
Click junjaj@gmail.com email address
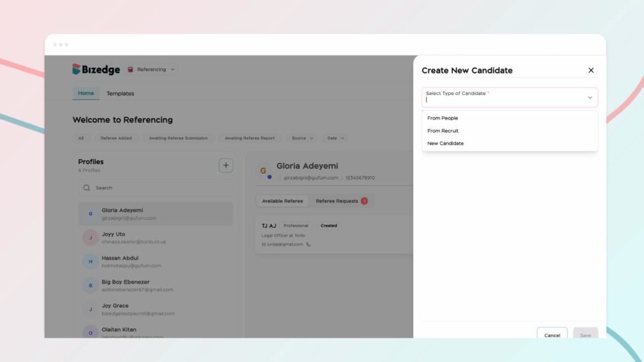(285, 244)
